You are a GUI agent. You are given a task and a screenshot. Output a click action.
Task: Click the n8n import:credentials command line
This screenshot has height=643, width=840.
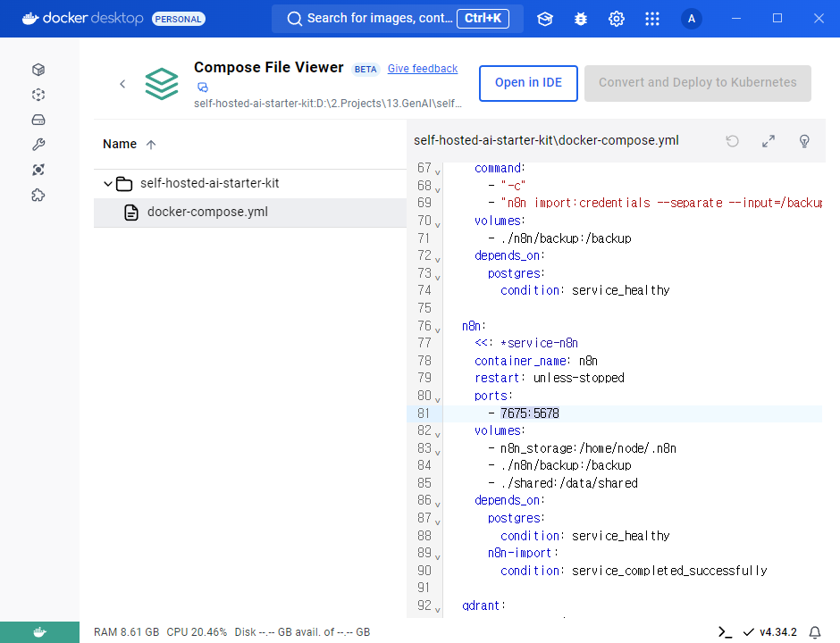(655, 203)
